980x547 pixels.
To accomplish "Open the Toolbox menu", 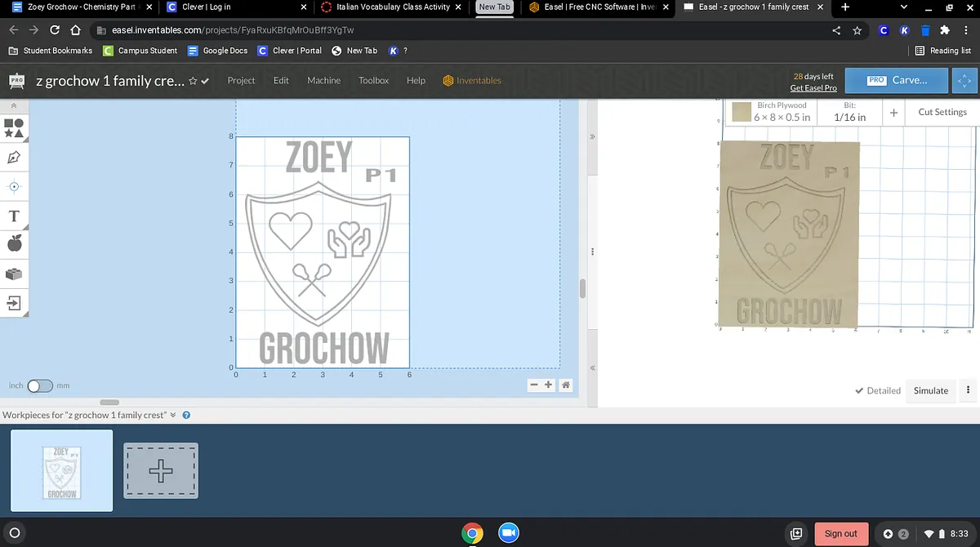I will click(373, 81).
